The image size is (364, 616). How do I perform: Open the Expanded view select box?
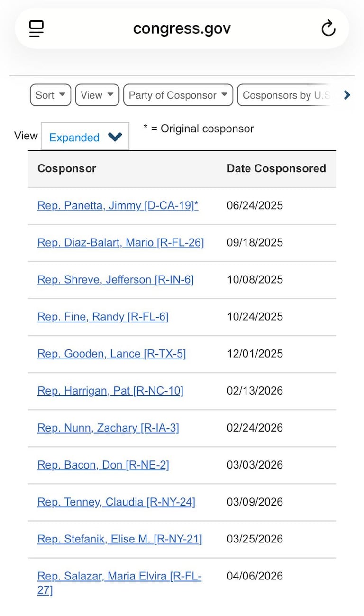[85, 137]
